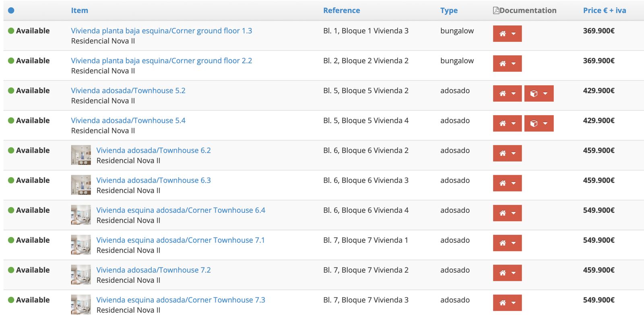Open Corner Townhouse 7.3 listing link
The width and height of the screenshot is (644, 315).
coord(180,300)
